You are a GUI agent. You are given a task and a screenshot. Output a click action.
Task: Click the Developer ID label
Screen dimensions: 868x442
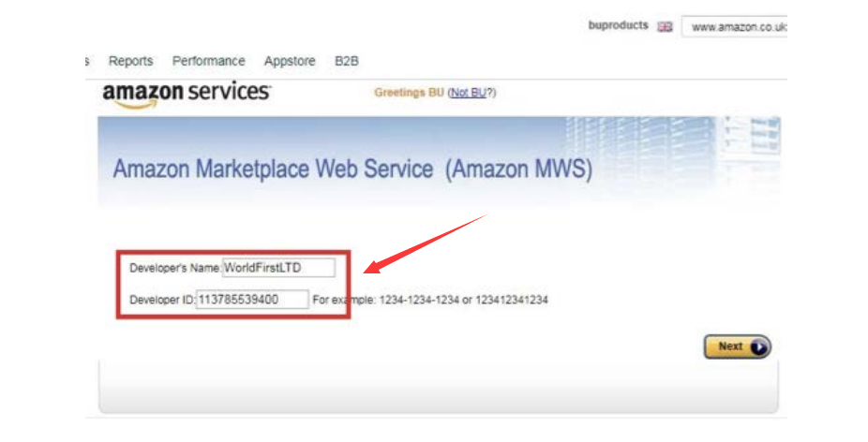pos(162,300)
